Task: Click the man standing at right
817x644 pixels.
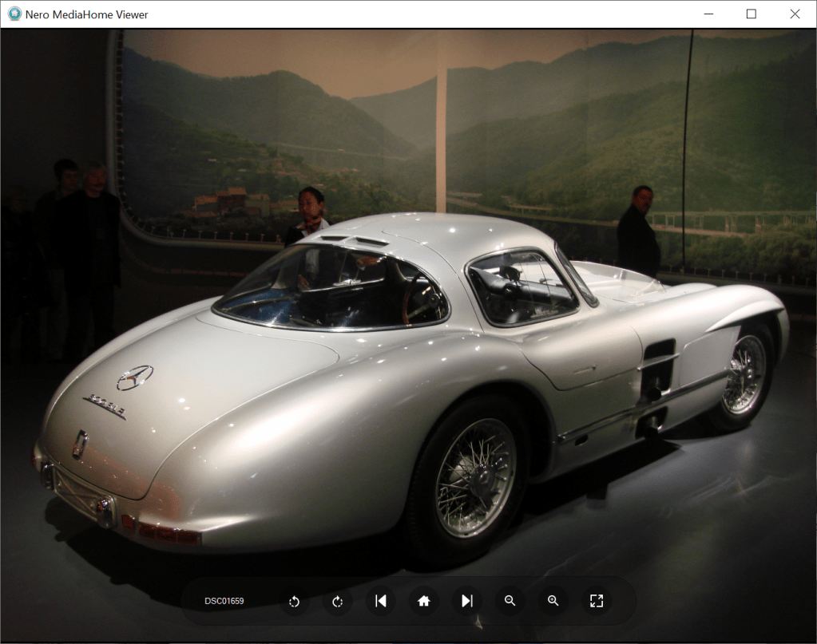Action: [639, 230]
